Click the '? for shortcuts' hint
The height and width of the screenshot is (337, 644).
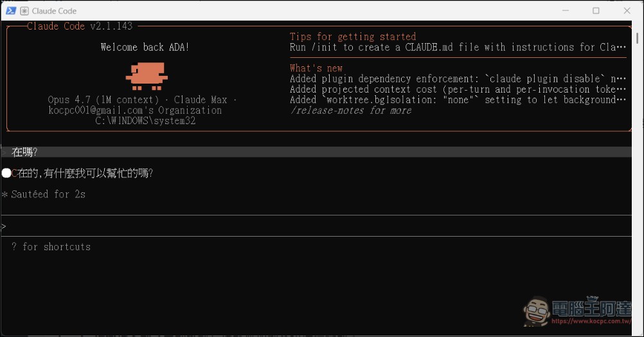(x=51, y=246)
